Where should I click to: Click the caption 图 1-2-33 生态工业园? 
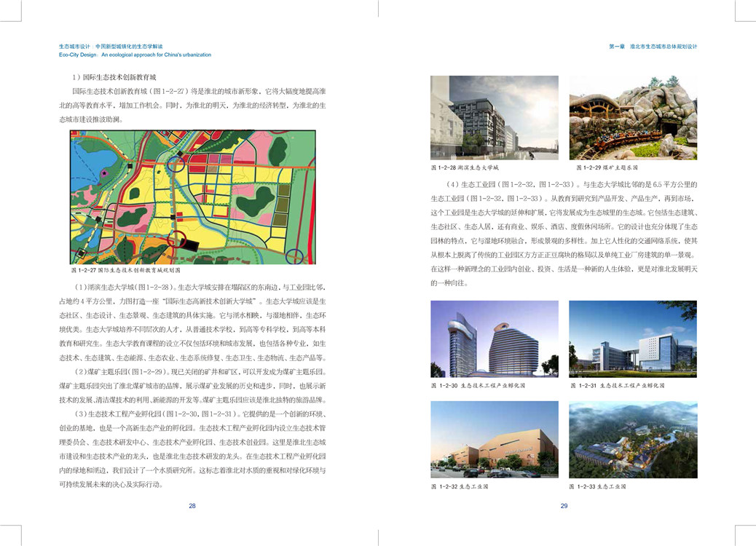(601, 486)
